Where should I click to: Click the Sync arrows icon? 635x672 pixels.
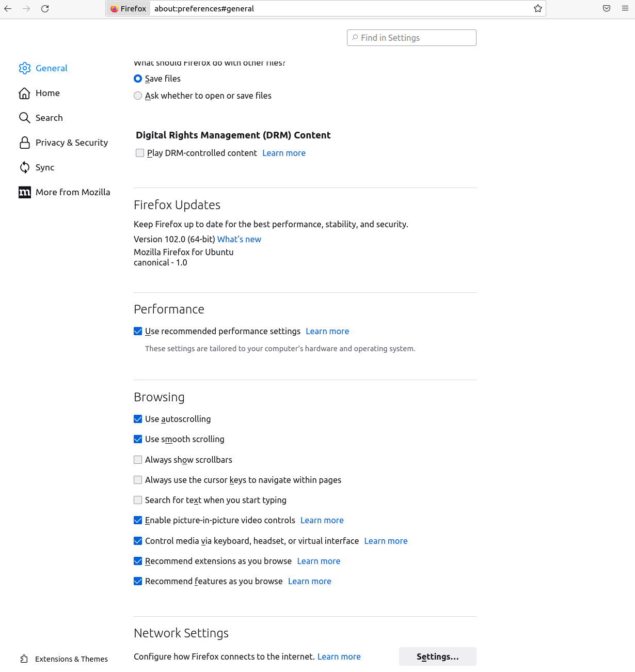[x=25, y=167]
